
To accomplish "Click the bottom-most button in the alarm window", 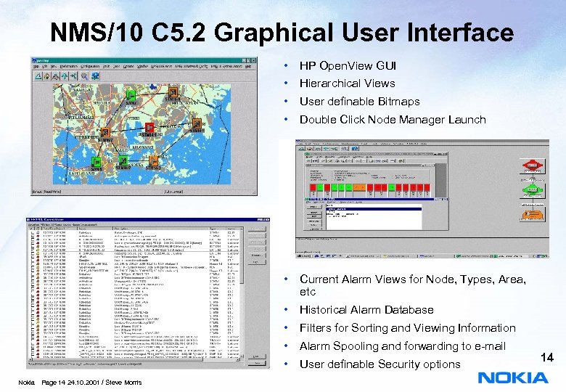I will tap(257, 364).
